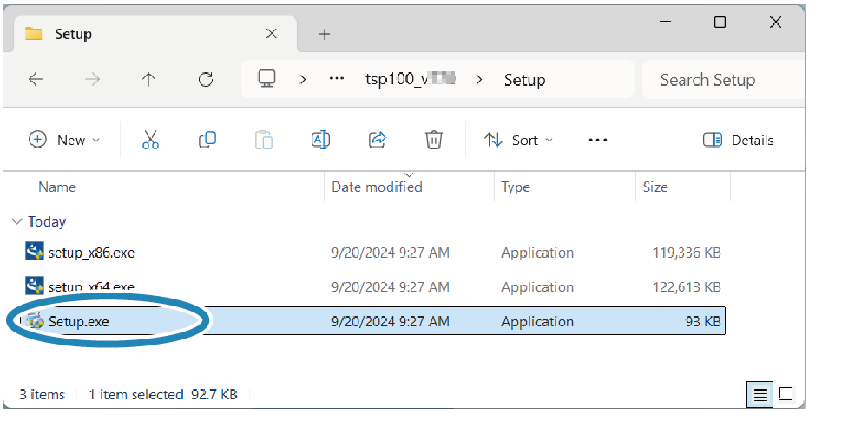Viewport: 868px width, 434px height.
Task: Go up one folder level
Action: point(148,80)
